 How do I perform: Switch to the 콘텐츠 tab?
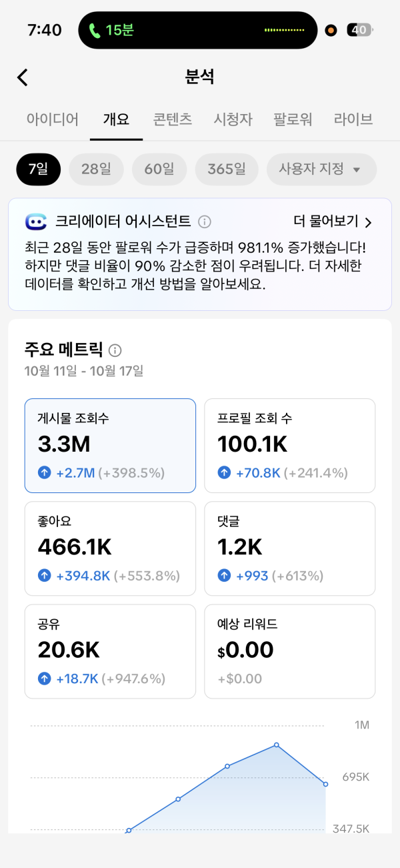(173, 119)
